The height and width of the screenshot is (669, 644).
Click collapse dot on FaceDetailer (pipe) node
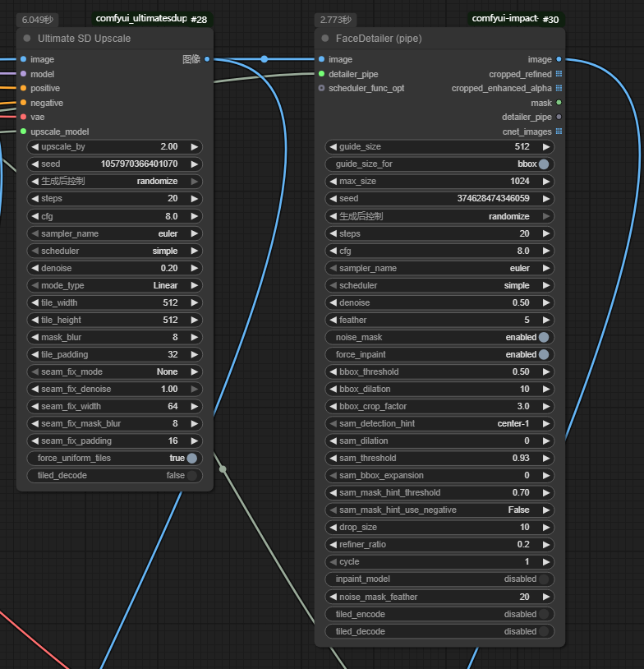tap(325, 39)
